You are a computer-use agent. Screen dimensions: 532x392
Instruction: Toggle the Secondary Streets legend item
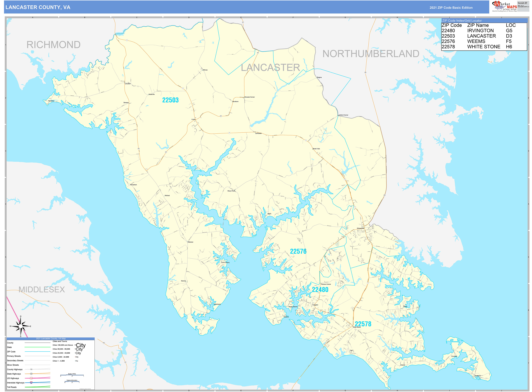click(x=15, y=361)
